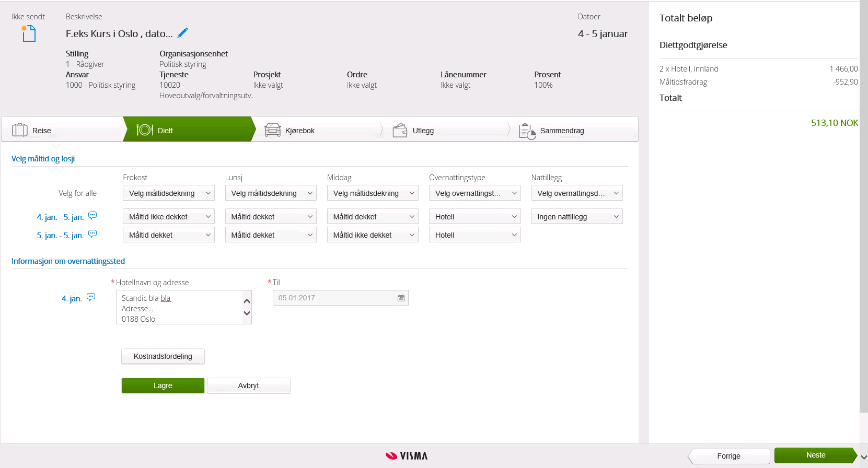Click the '4. jan. - 5. jan.' date link
Screen dimensions: 868x468
coord(60,217)
